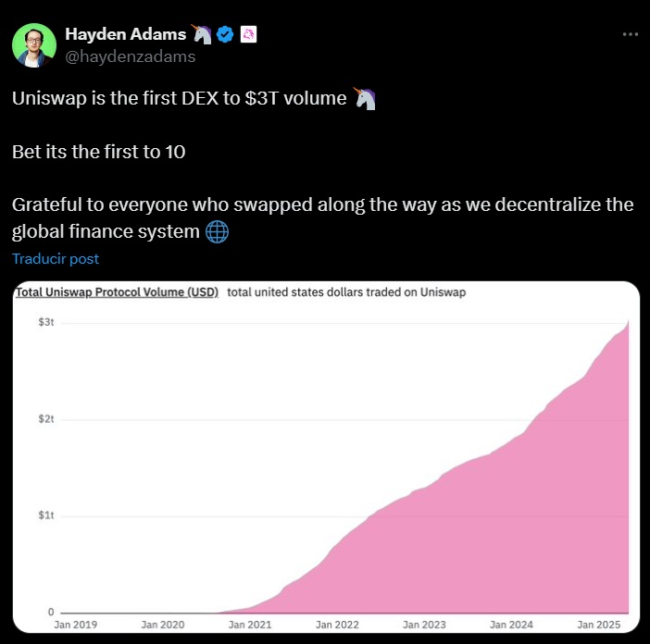Open the three-dot more options menu
The height and width of the screenshot is (644, 650).
tap(630, 33)
